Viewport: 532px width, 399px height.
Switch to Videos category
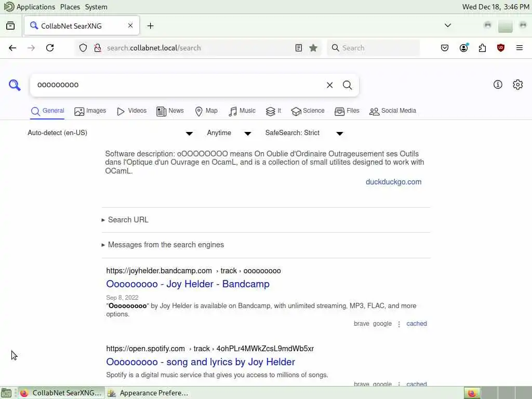[x=131, y=111]
